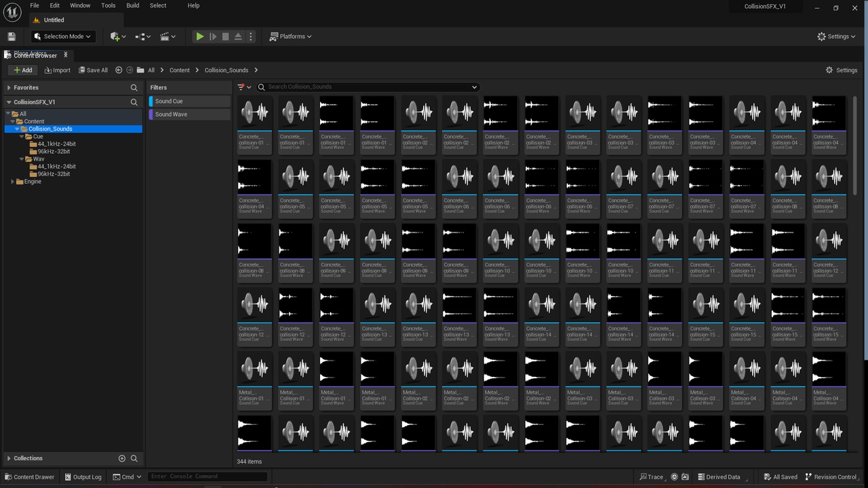
Task: Open the Cinematics clapperboard menu
Action: point(167,37)
